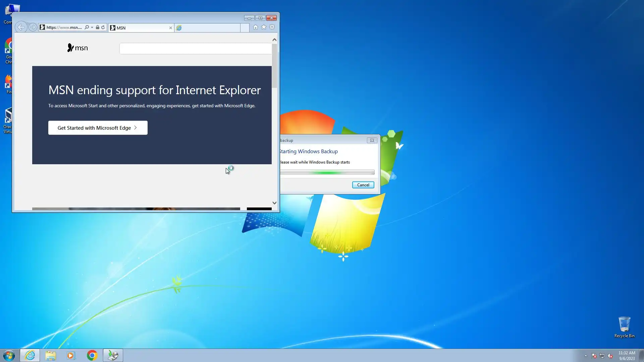Cancel the Windows Backup startup
Viewport: 644px width, 362px height.
pyautogui.click(x=363, y=185)
